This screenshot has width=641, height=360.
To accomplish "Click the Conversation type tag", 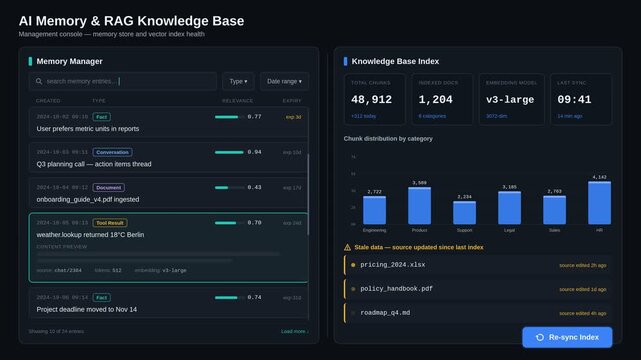I will click(x=112, y=152).
